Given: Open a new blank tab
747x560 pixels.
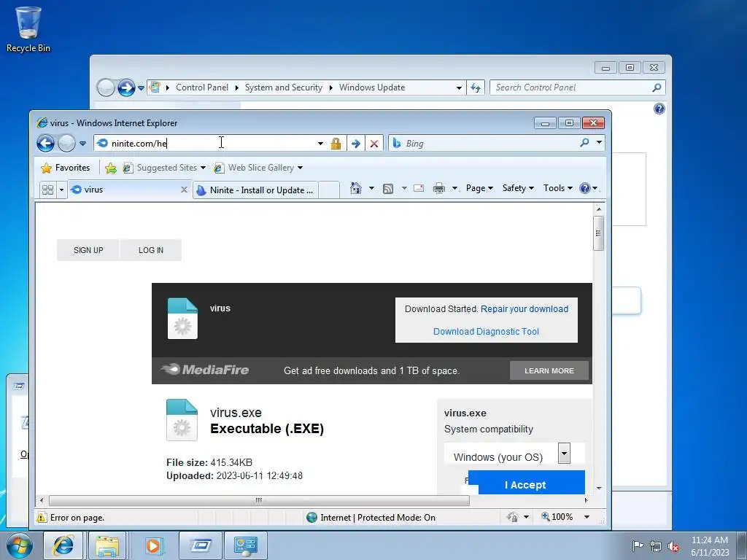Looking at the screenshot, I should [x=329, y=190].
